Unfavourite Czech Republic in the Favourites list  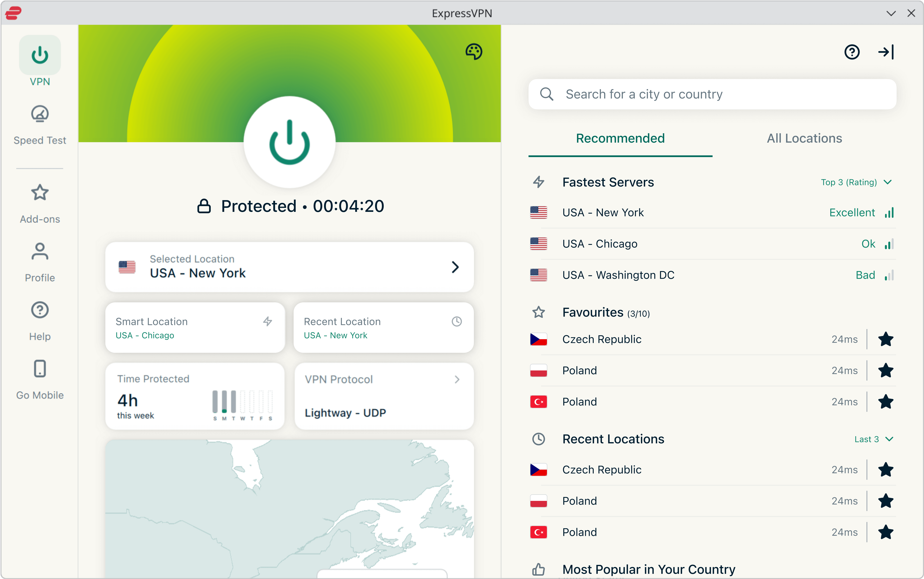point(885,339)
